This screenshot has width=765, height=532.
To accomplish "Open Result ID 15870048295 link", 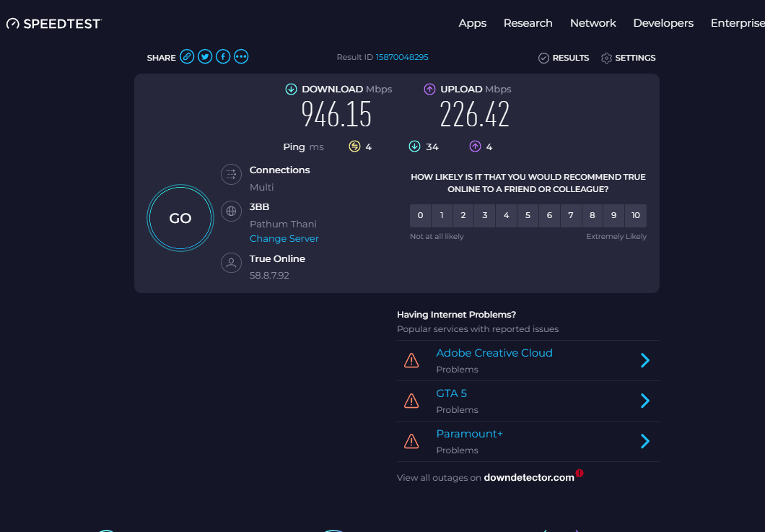I will click(402, 57).
